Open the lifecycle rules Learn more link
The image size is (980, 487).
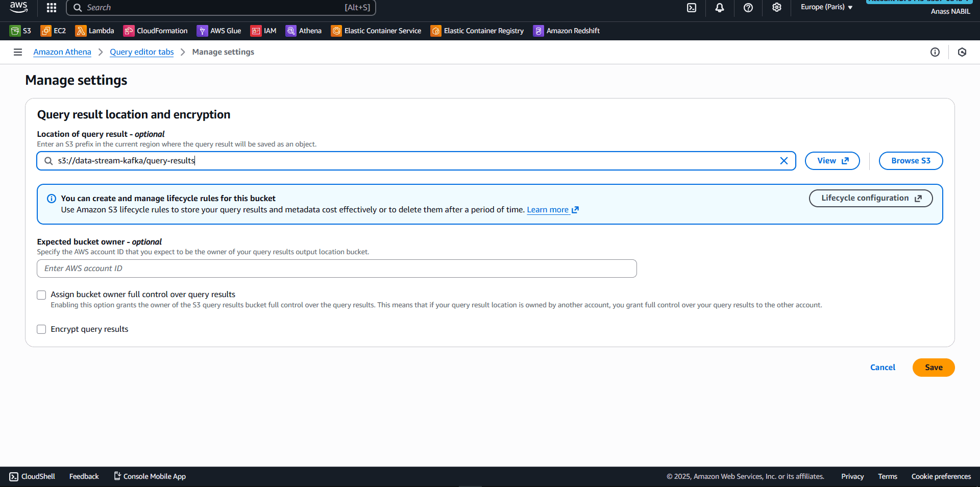[548, 209]
